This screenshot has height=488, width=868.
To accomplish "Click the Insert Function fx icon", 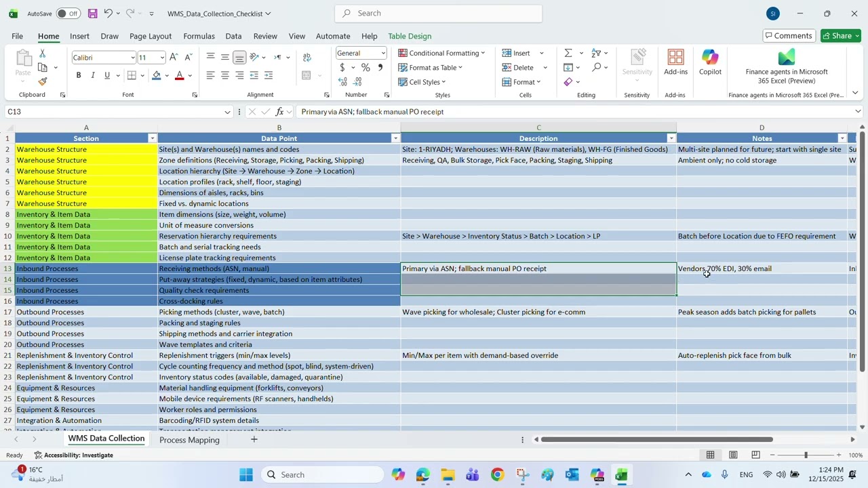I will point(279,112).
